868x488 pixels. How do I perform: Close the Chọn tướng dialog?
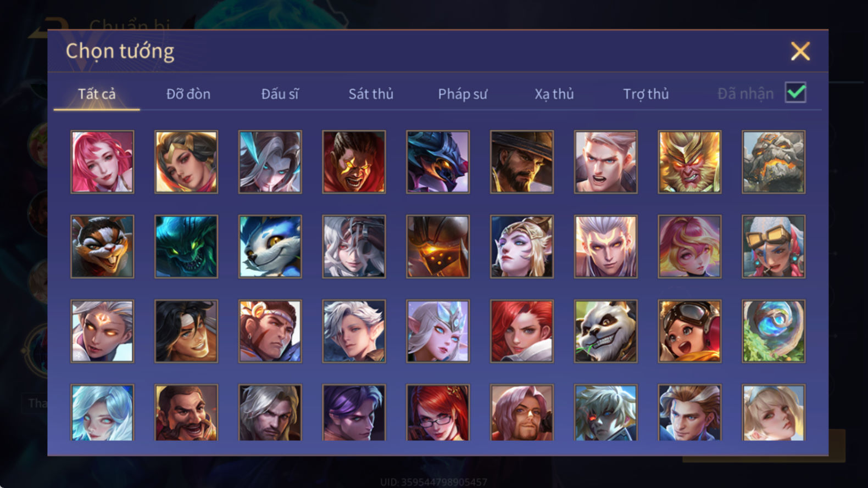(x=800, y=51)
